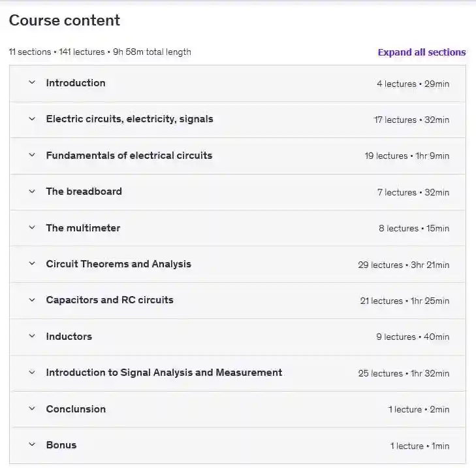Image resolution: width=476 pixels, height=468 pixels.
Task: Open The multimeter section heading
Action: click(83, 228)
